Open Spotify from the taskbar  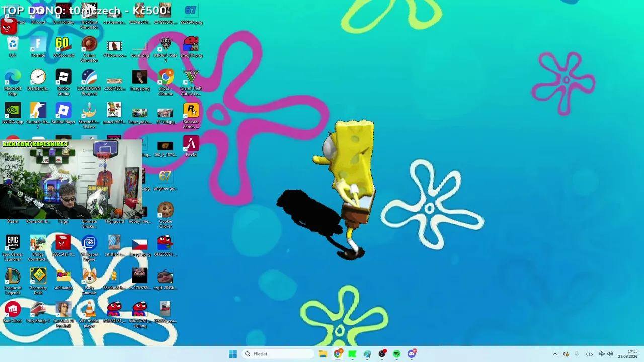397,354
